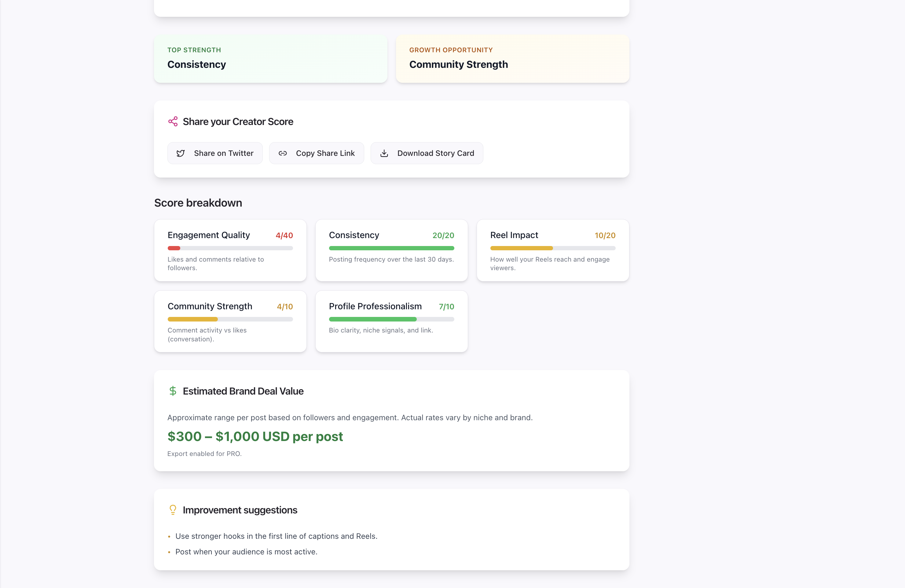Click the $300 – $1,000 USD per post text
905x588 pixels.
click(x=255, y=436)
